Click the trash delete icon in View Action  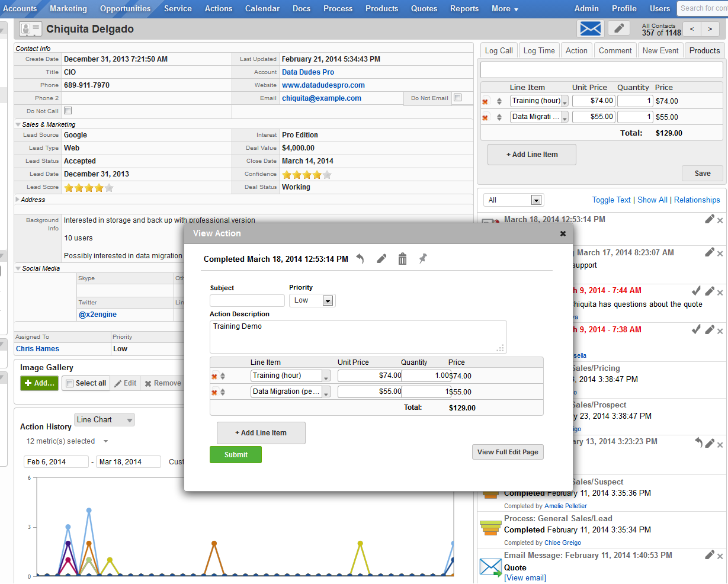402,259
